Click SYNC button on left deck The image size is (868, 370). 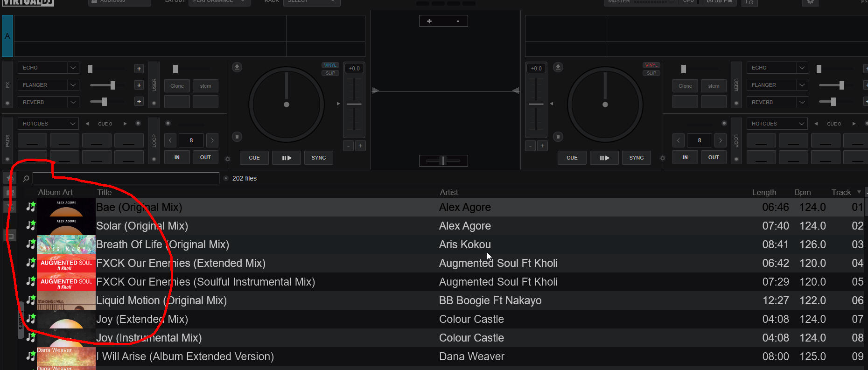pyautogui.click(x=319, y=158)
